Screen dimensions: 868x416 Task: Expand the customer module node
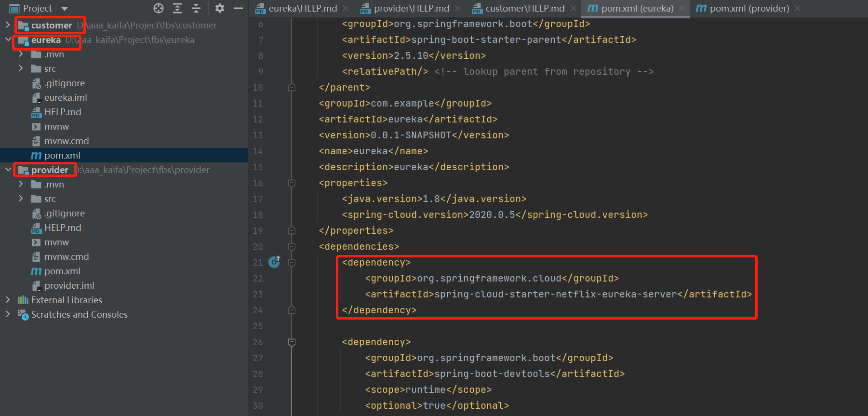pos(8,25)
